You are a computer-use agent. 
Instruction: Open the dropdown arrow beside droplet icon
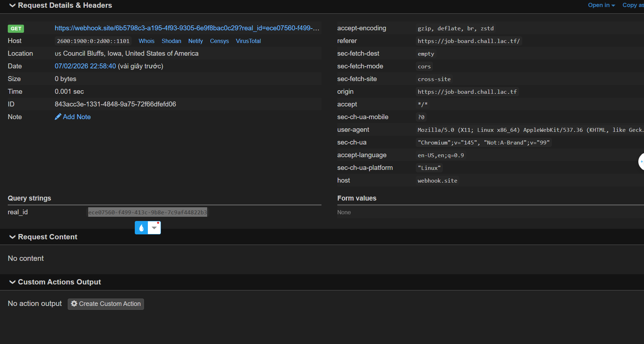tap(154, 228)
